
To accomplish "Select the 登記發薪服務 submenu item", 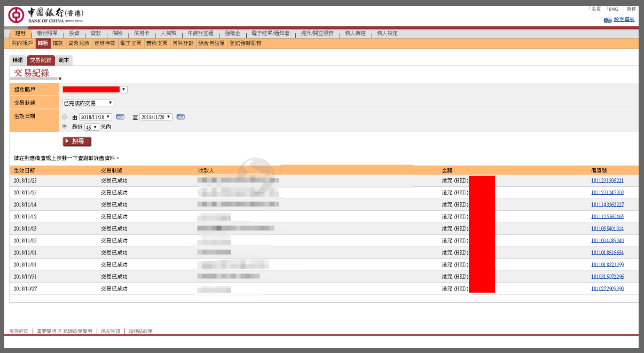I will coord(246,43).
